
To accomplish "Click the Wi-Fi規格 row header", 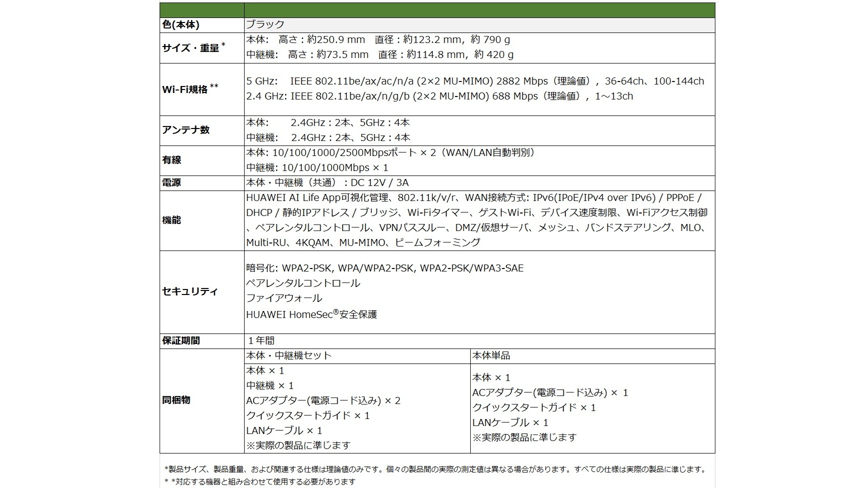I will [x=190, y=89].
